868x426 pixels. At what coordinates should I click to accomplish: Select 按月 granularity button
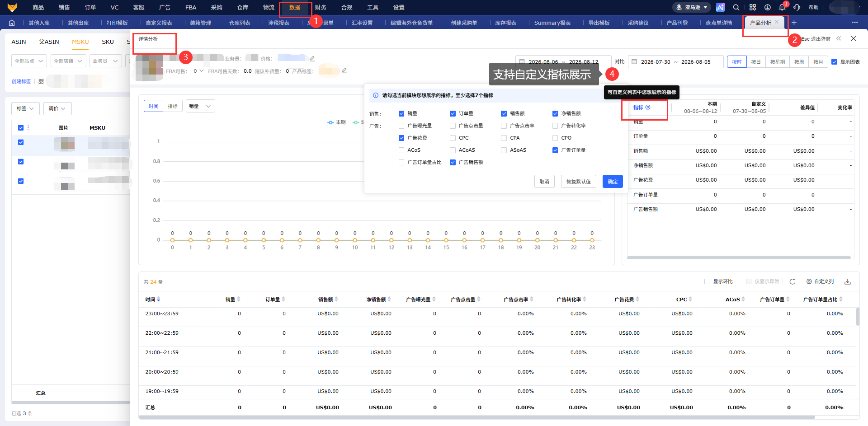[818, 62]
